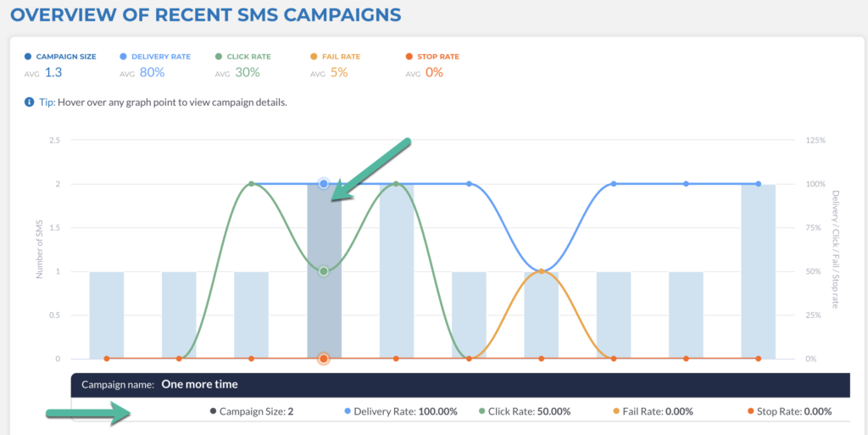Viewport: 868px width, 435px height.
Task: Click the dark blue Campaign Size legend dot
Action: click(x=28, y=57)
